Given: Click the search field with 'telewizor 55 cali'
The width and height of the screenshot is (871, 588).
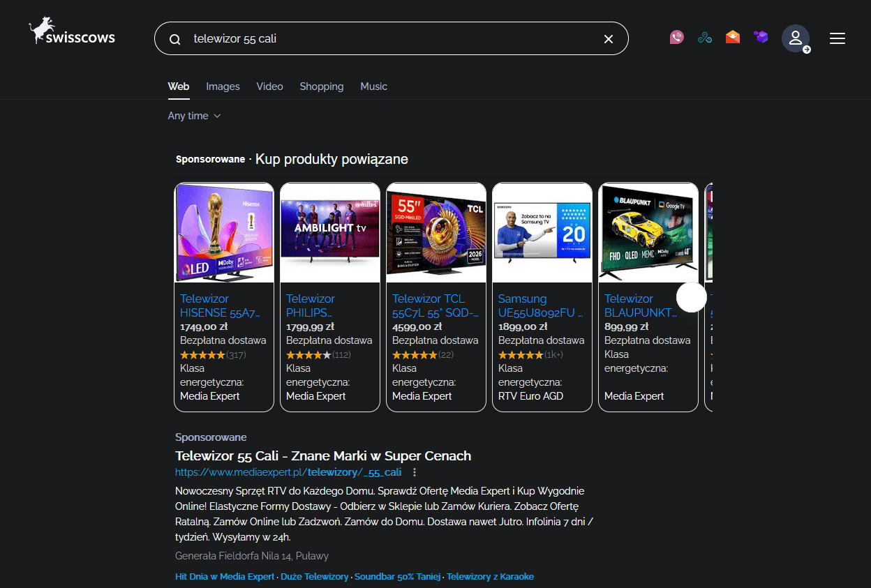Looking at the screenshot, I should coord(391,38).
